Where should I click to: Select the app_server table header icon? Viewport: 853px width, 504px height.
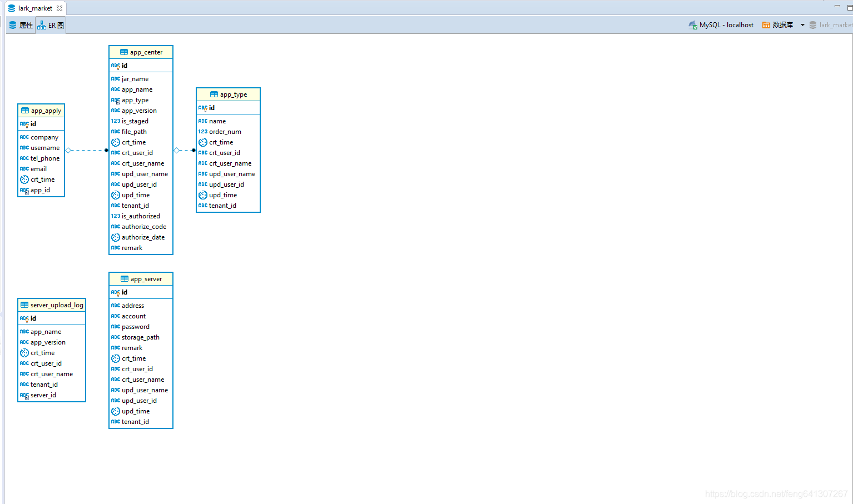[x=125, y=279]
